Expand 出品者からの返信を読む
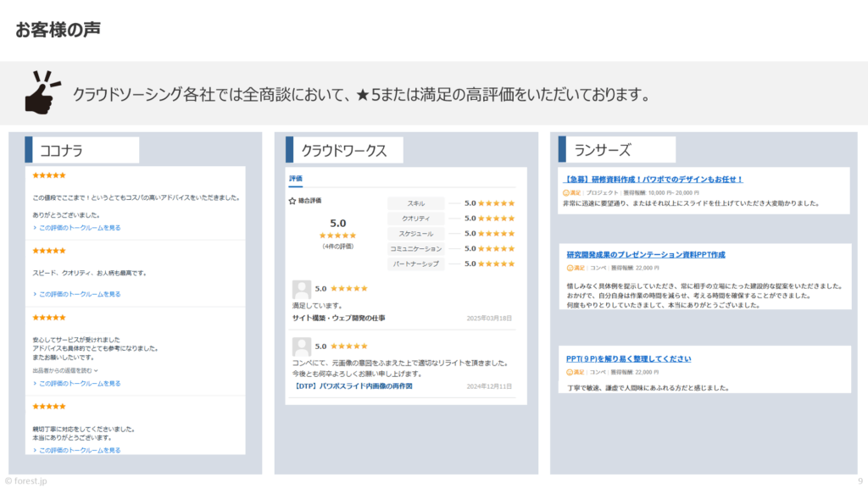868x488 pixels. tap(64, 371)
